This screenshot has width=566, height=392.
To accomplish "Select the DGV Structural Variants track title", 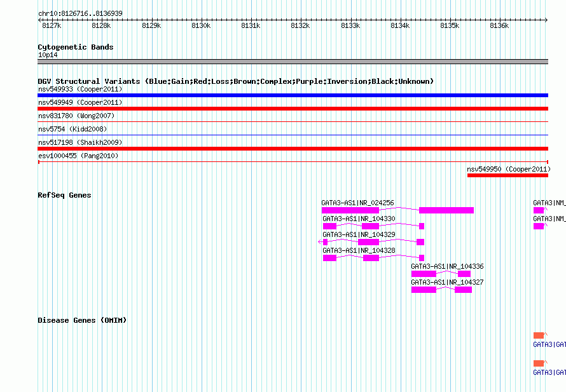I will [236, 81].
